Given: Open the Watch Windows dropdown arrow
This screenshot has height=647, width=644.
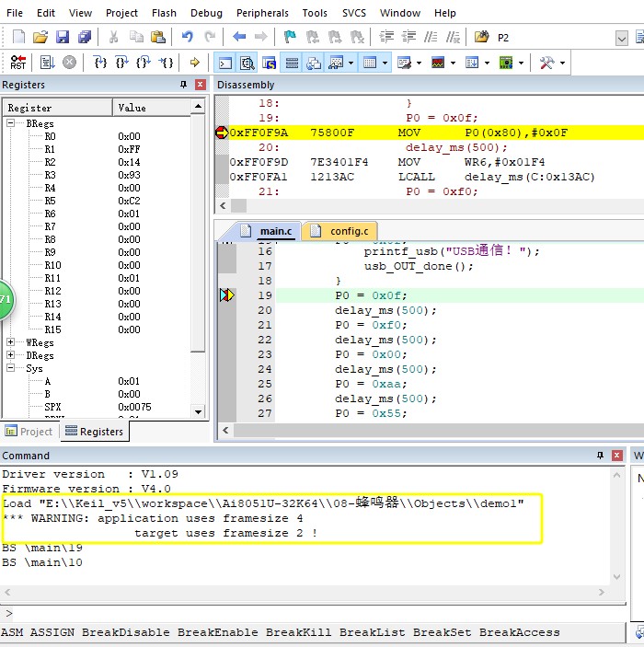Looking at the screenshot, I should coord(351,64).
